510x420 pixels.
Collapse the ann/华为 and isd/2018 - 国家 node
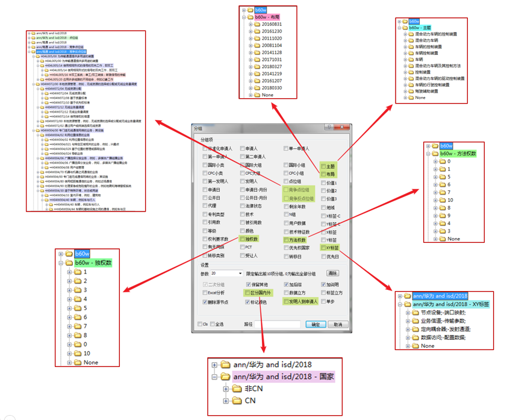pyautogui.click(x=215, y=377)
